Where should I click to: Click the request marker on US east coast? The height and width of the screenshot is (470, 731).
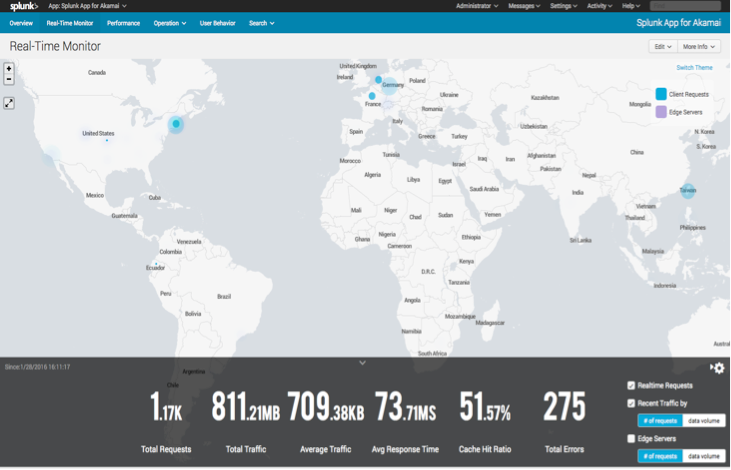176,124
